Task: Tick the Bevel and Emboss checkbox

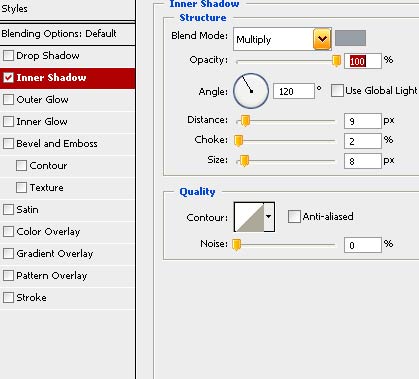Action: point(8,144)
